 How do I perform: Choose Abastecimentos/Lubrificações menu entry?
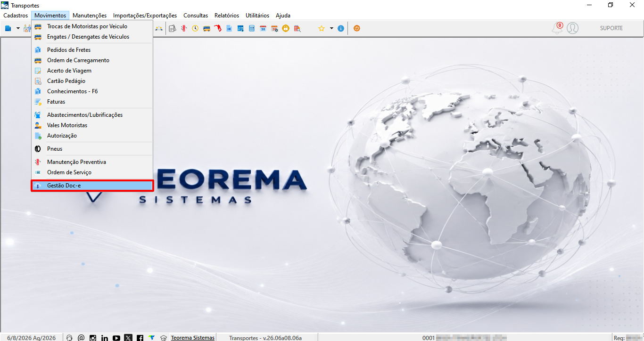pyautogui.click(x=92, y=115)
